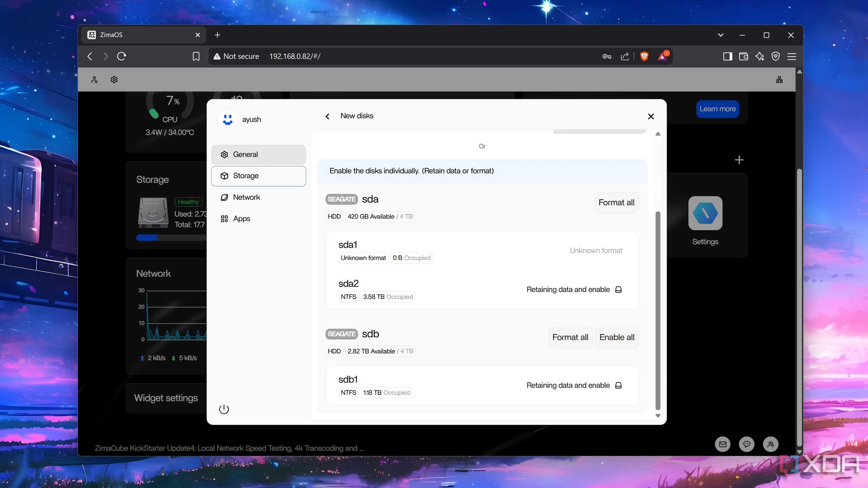Retain data and enable sdb1

(x=574, y=385)
